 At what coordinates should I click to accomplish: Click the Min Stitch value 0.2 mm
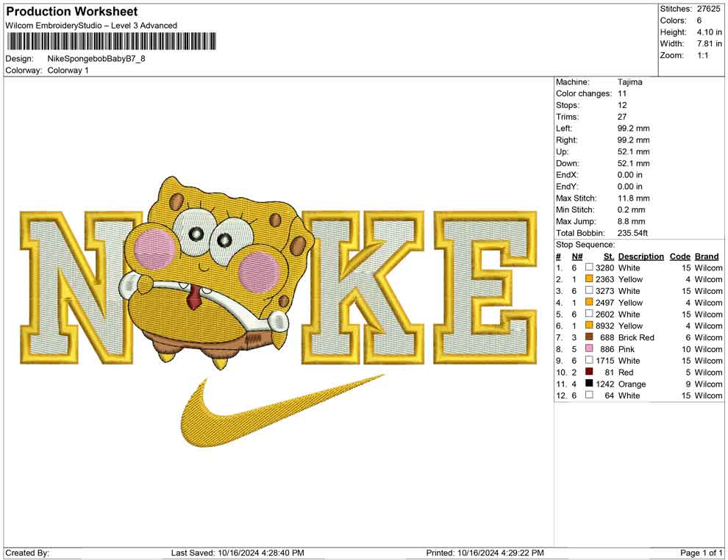pos(632,209)
